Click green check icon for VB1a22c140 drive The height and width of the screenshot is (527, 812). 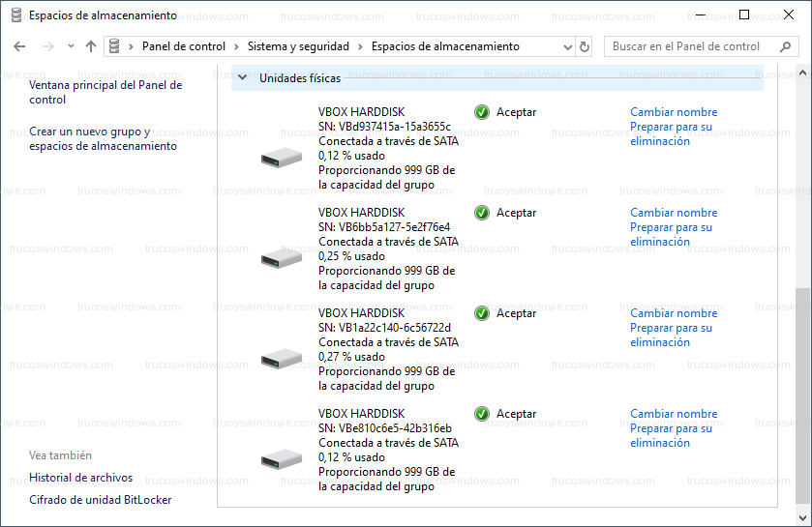pos(482,313)
